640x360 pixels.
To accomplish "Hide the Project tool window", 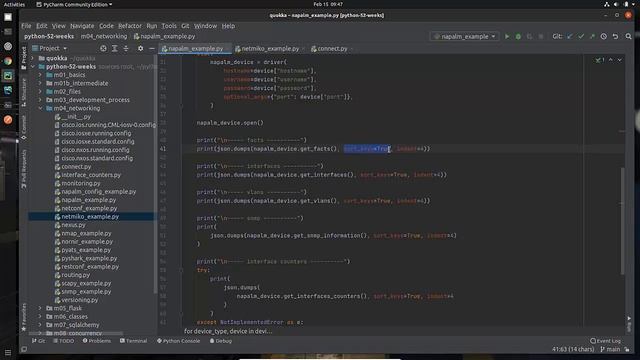I will pos(151,48).
